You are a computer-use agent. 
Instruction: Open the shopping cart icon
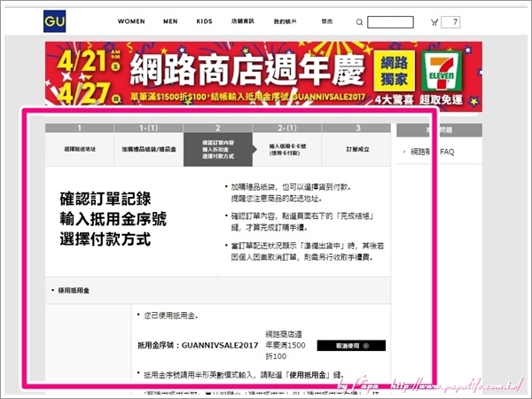pos(434,22)
